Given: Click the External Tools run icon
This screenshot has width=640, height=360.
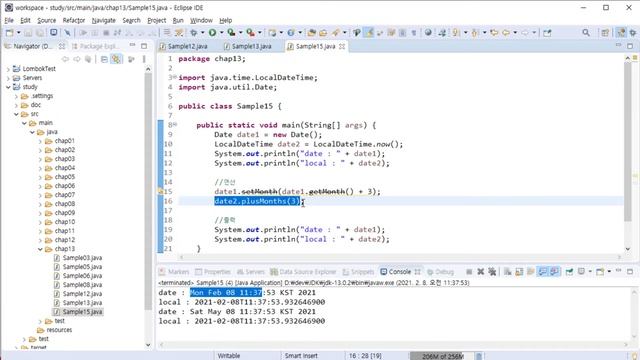Looking at the screenshot, I should 250,32.
